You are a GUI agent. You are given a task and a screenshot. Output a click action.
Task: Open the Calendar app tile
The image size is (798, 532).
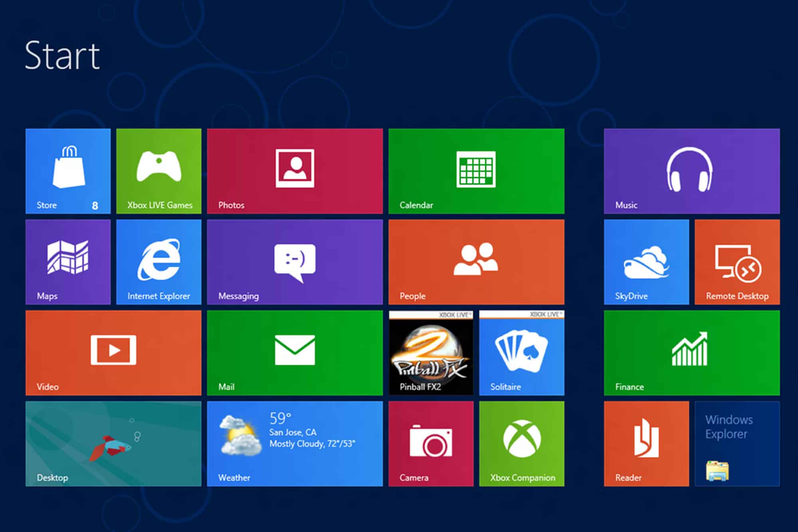coord(476,171)
